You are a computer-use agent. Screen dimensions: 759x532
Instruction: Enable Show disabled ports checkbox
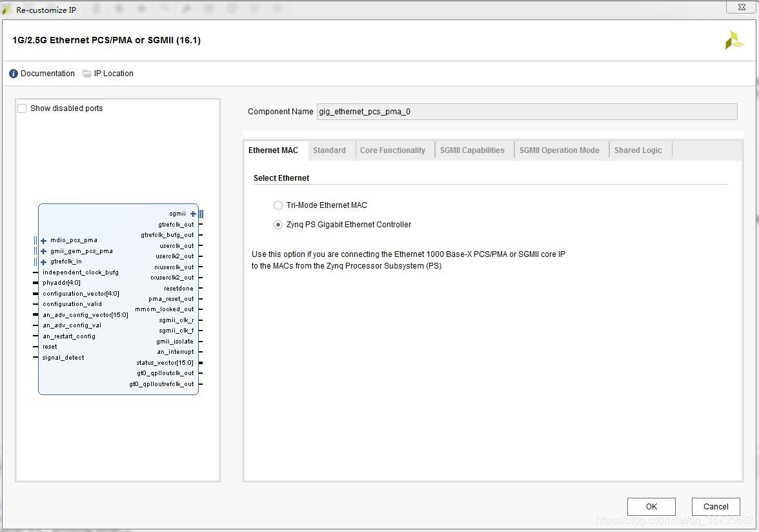tap(22, 108)
